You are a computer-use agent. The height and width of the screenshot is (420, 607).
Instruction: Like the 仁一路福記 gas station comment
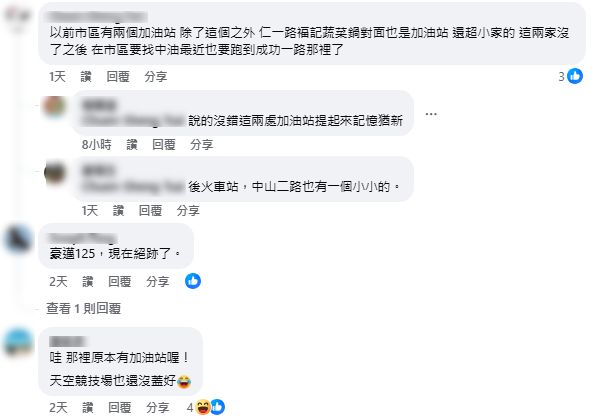[x=86, y=77]
